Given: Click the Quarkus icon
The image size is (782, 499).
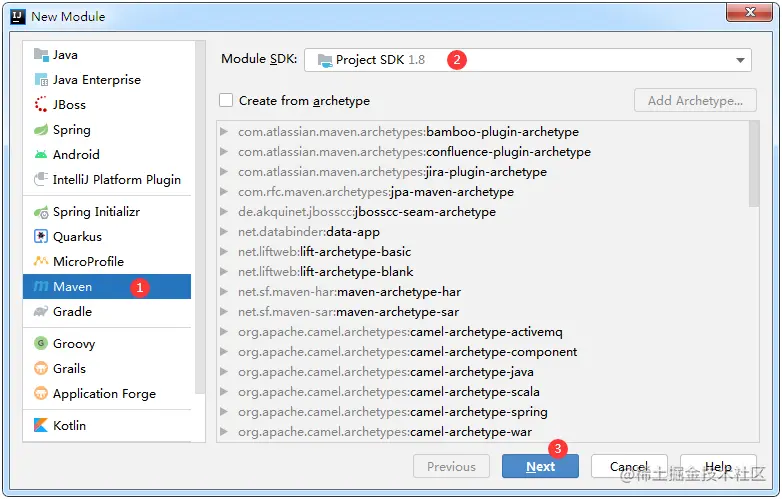Looking at the screenshot, I should tap(41, 236).
